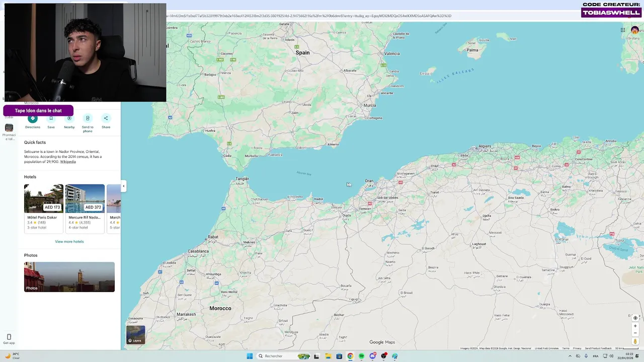The width and height of the screenshot is (644, 362).
Task: Click the Tangier city label
Action: click(242, 178)
